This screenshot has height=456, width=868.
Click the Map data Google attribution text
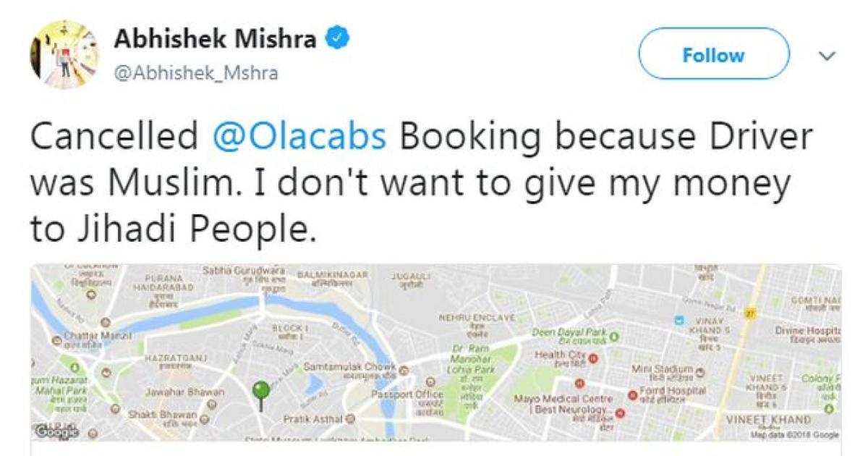tap(794, 434)
